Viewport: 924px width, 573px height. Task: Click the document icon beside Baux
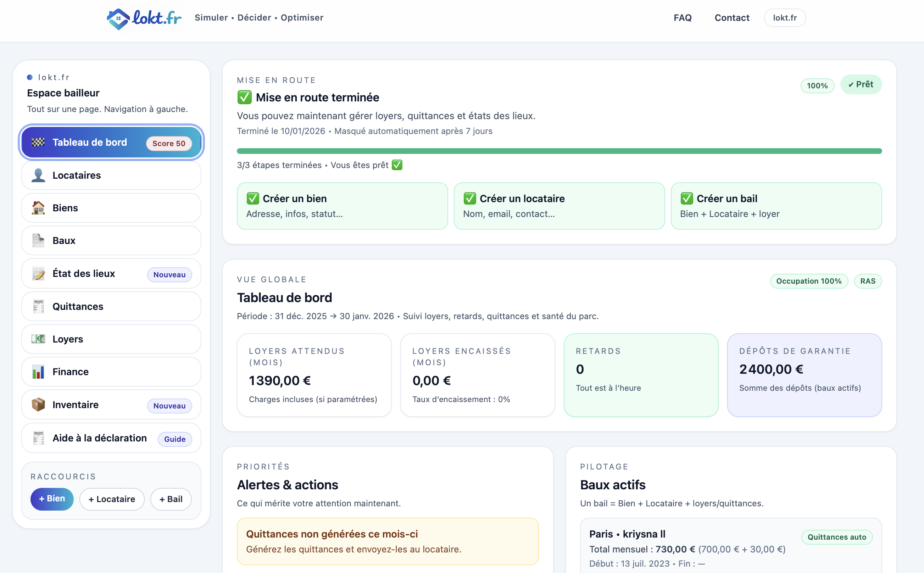click(38, 241)
